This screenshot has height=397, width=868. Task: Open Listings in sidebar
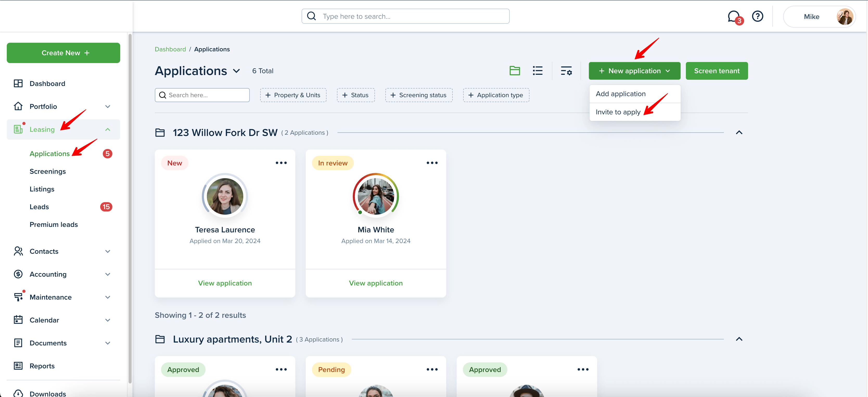42,189
